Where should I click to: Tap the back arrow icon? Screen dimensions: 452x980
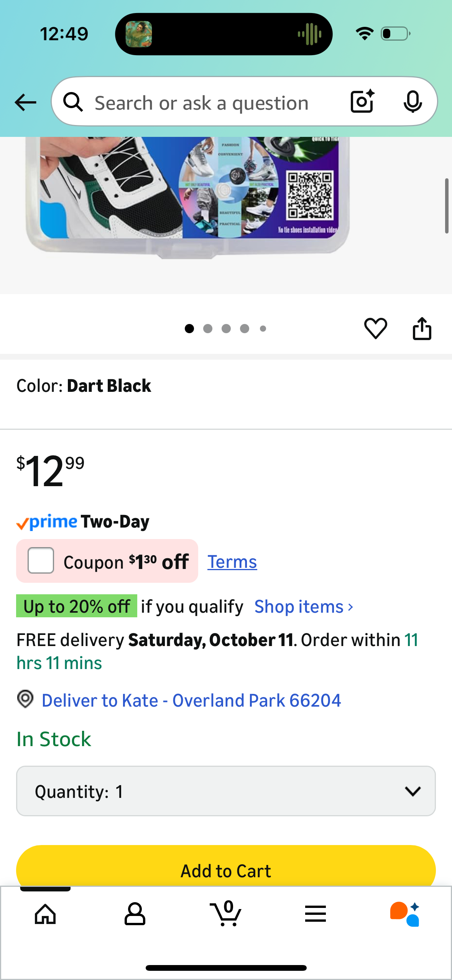25,103
